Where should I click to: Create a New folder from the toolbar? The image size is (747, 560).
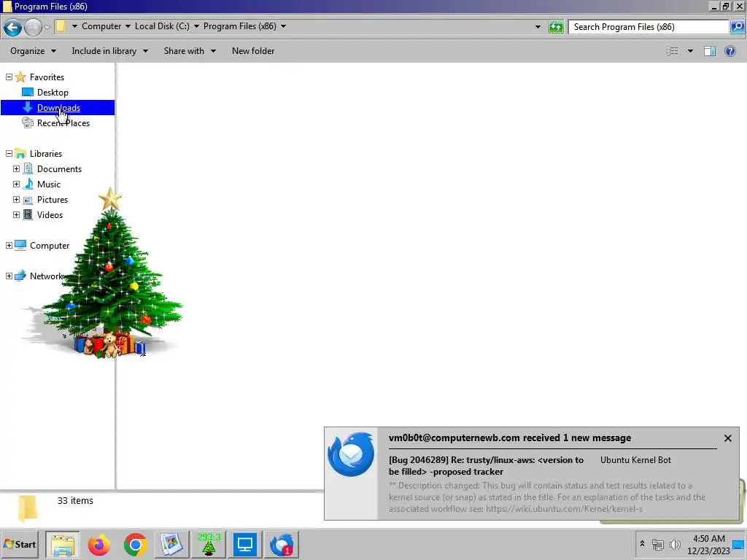253,51
